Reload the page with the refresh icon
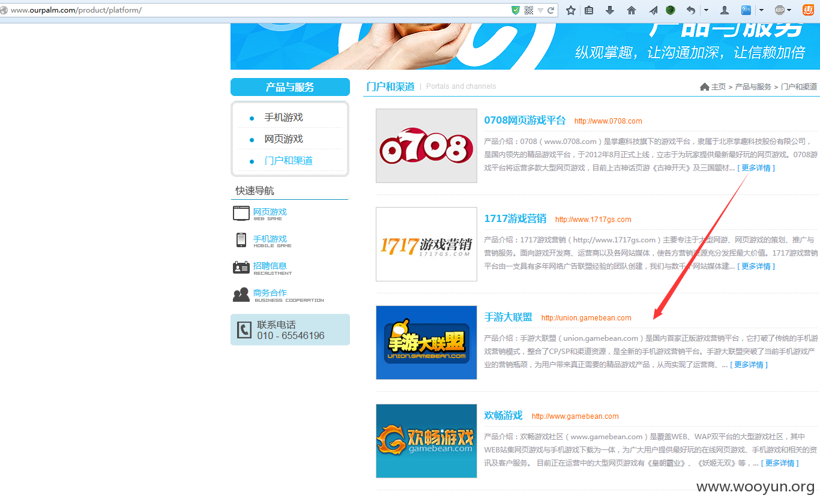The width and height of the screenshot is (820, 504). [550, 10]
